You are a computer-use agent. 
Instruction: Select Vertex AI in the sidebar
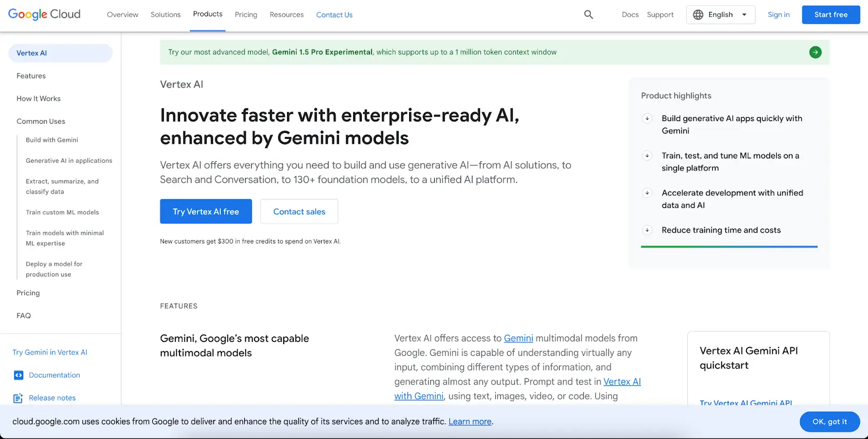pos(60,53)
